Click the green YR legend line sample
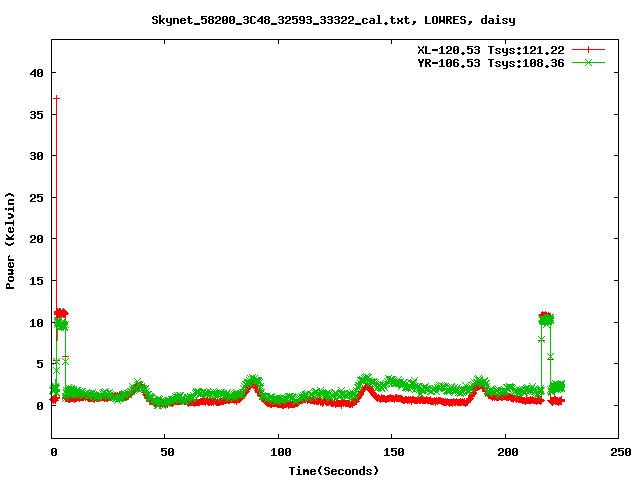Screen dimensions: 640x480 [588, 63]
